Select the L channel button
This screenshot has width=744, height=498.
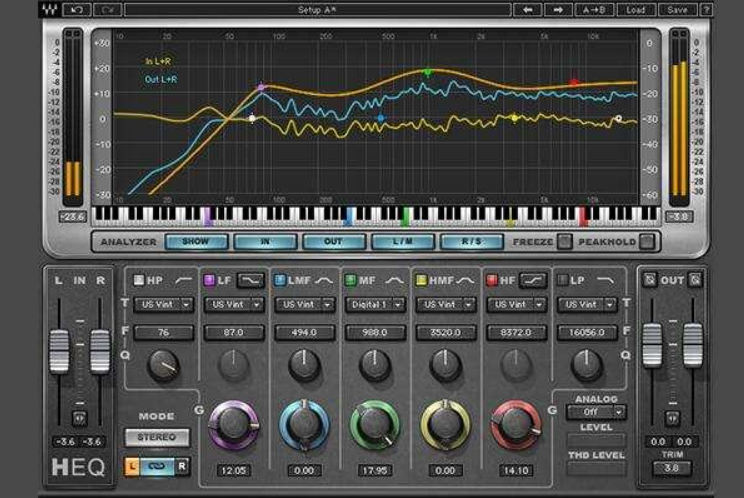click(132, 466)
